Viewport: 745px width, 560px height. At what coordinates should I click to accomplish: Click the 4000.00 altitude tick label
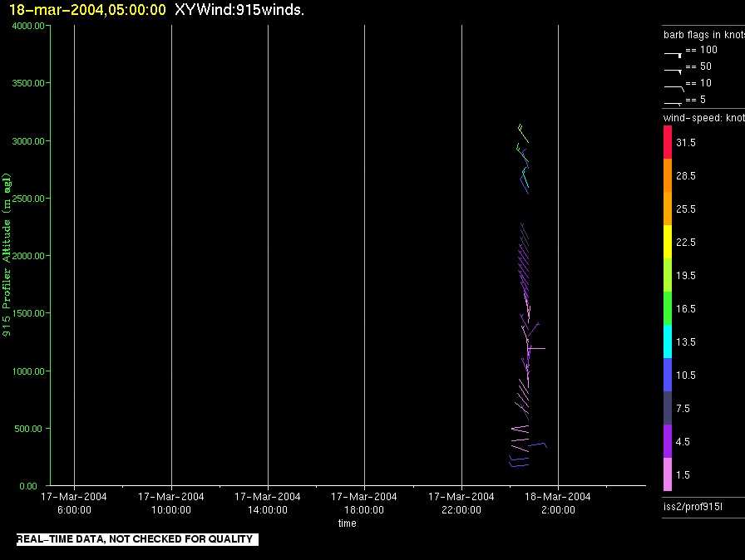pos(28,26)
